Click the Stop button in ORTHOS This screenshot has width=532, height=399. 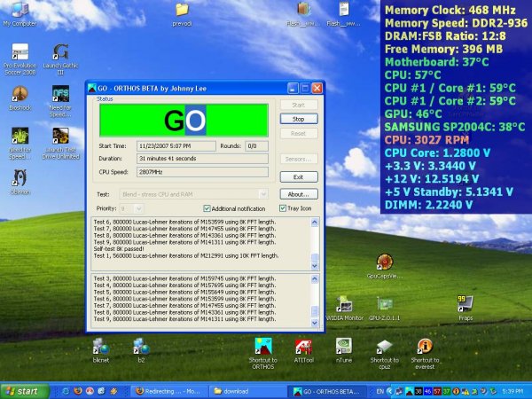[x=299, y=119]
